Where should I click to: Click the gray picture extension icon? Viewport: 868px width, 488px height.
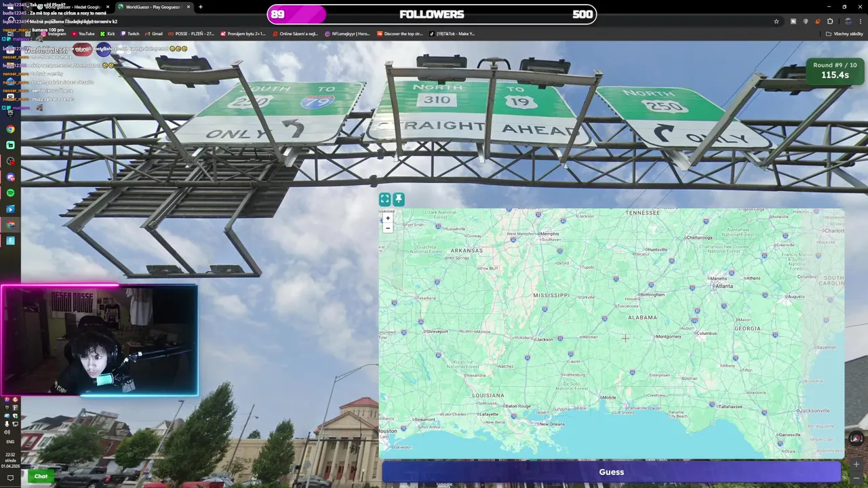click(x=793, y=21)
